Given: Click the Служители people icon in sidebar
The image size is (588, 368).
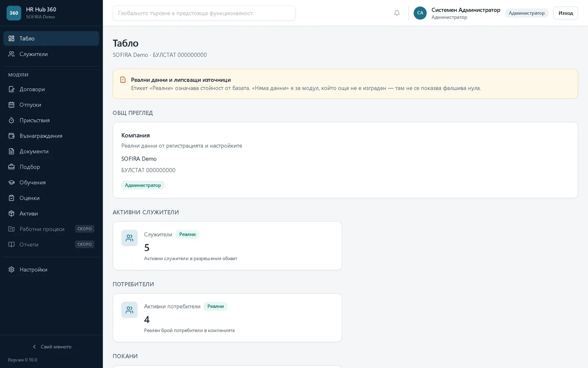Looking at the screenshot, I should (11, 54).
